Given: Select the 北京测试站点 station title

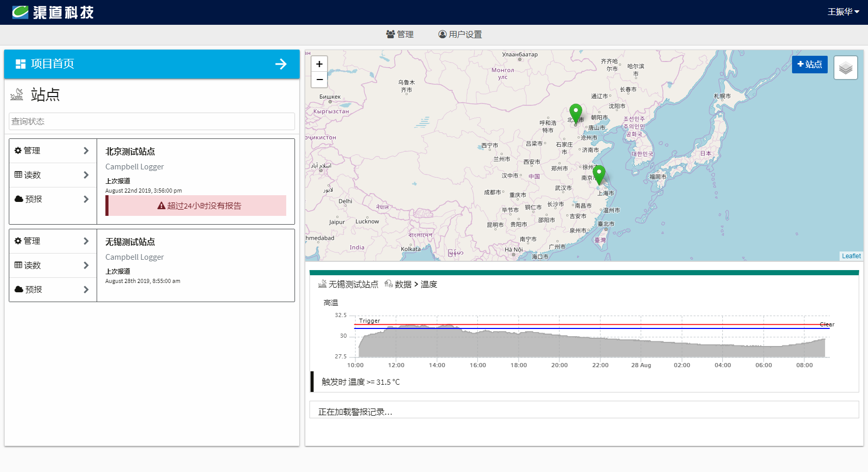Looking at the screenshot, I should click(130, 152).
